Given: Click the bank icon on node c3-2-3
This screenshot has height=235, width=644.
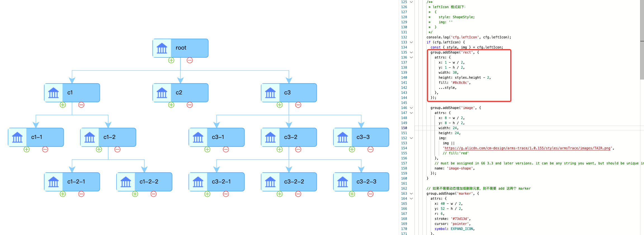Looking at the screenshot, I should coord(343,182).
